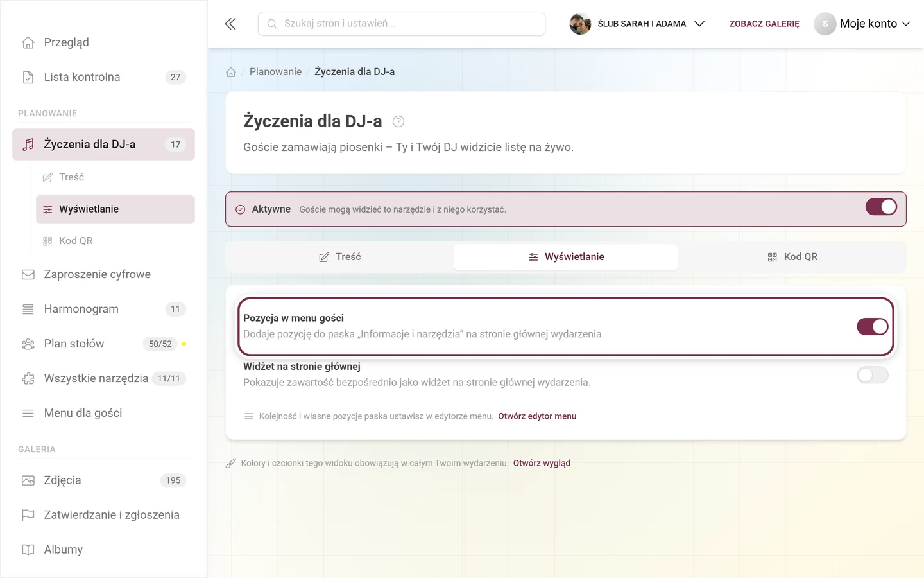
Task: Click the Aktywne check-circle status icon
Action: pos(241,209)
